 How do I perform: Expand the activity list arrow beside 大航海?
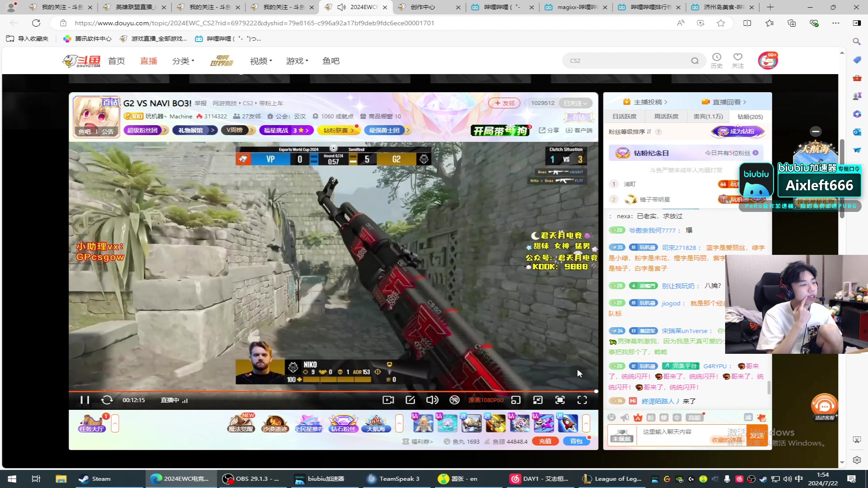tap(399, 423)
